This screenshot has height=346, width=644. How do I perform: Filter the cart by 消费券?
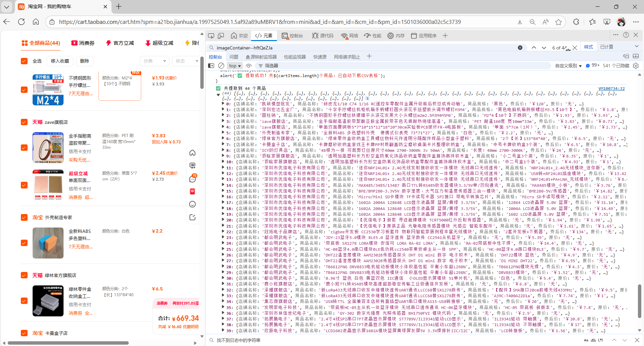pyautogui.click(x=83, y=43)
